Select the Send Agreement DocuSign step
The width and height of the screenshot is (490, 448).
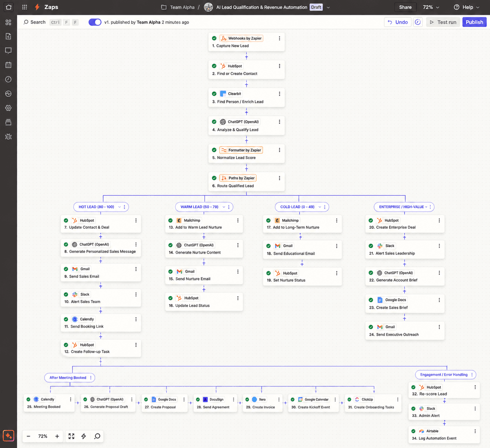coord(215,403)
